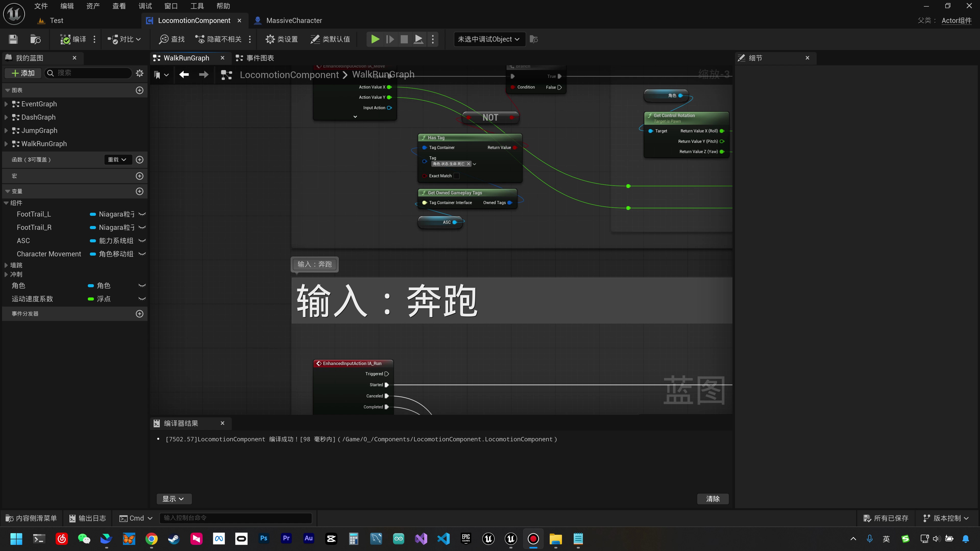Screen dimensions: 980x551
Task: Toggle ASC variable visibility eye
Action: pyautogui.click(x=142, y=241)
